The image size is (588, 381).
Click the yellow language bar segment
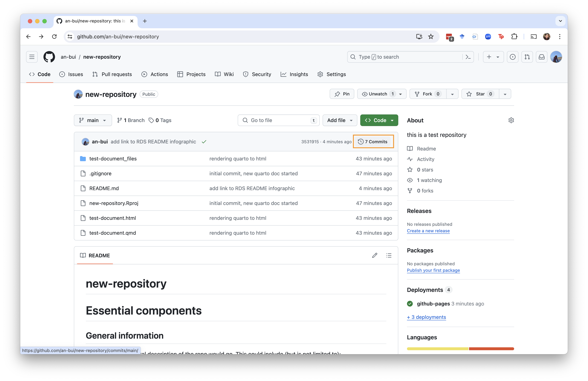(x=438, y=349)
